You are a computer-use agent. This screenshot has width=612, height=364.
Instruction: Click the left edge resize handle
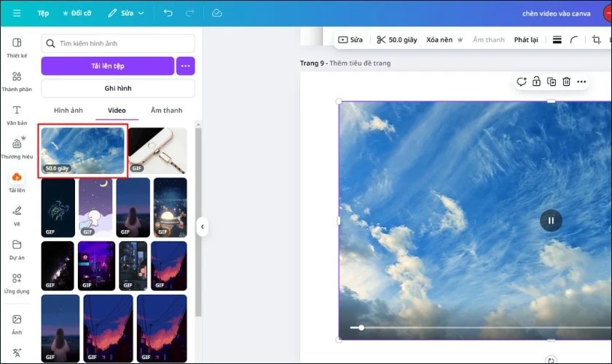point(338,221)
